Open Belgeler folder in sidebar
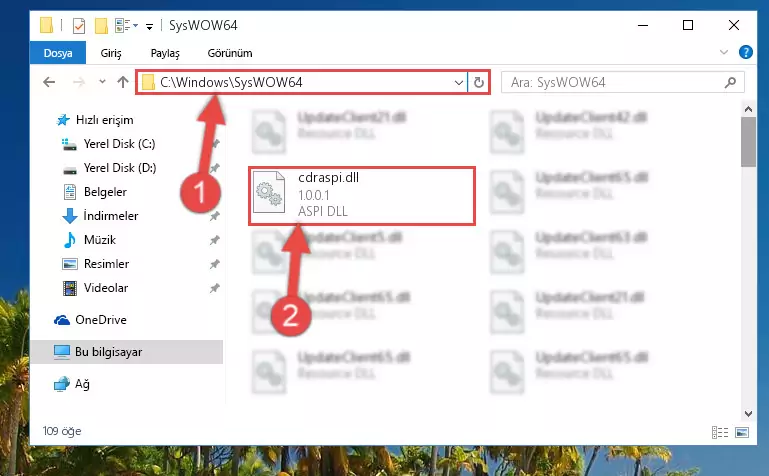The image size is (769, 476). 105,192
